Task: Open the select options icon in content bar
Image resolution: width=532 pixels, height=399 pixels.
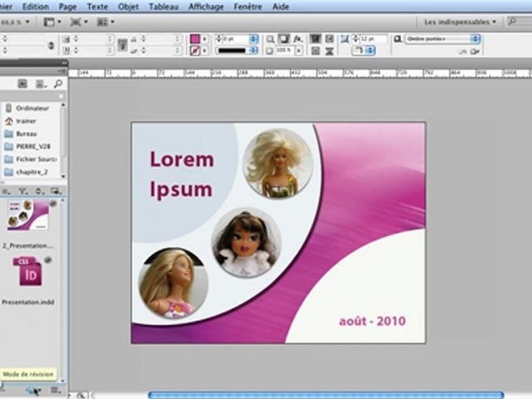Action: [6, 192]
